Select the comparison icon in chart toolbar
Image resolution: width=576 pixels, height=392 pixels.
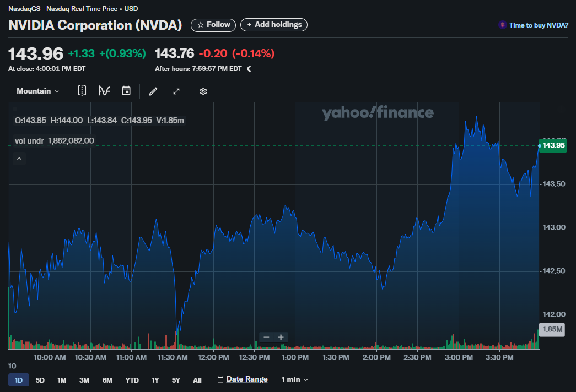82,91
